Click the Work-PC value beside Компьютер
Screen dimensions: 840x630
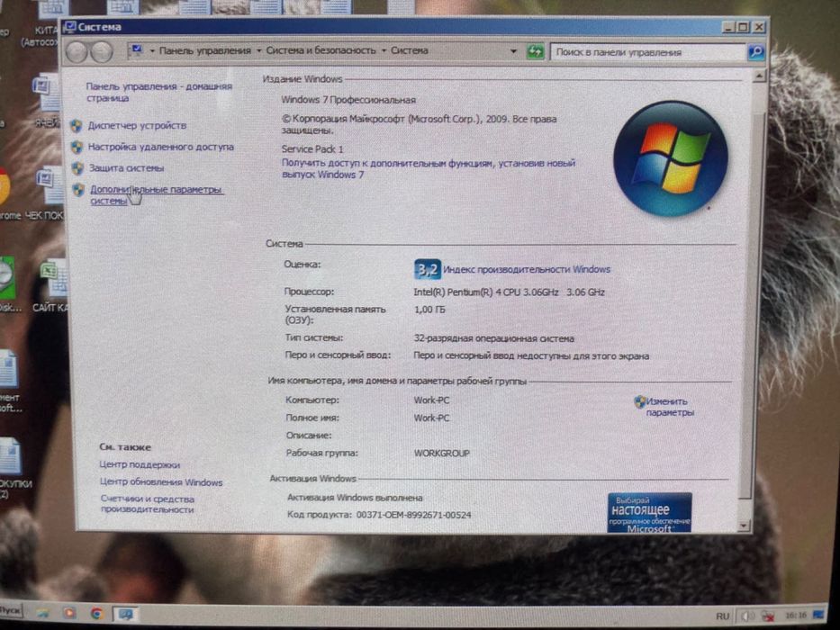pyautogui.click(x=432, y=400)
